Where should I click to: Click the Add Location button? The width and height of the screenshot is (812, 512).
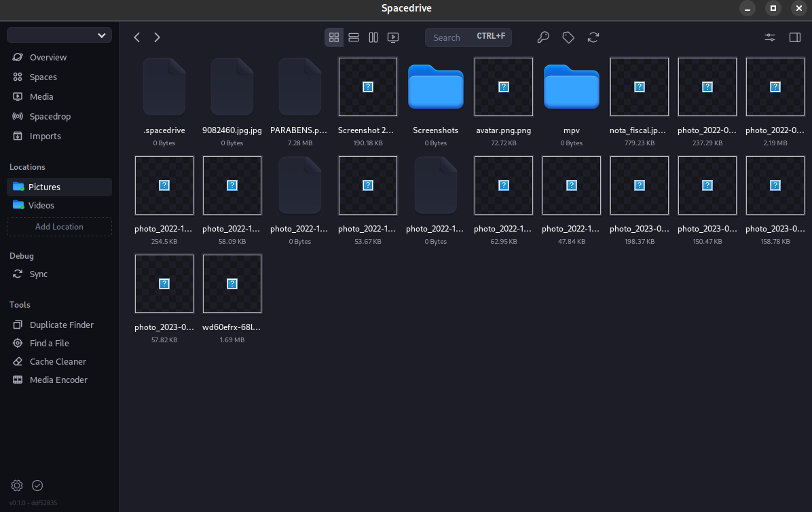point(59,226)
